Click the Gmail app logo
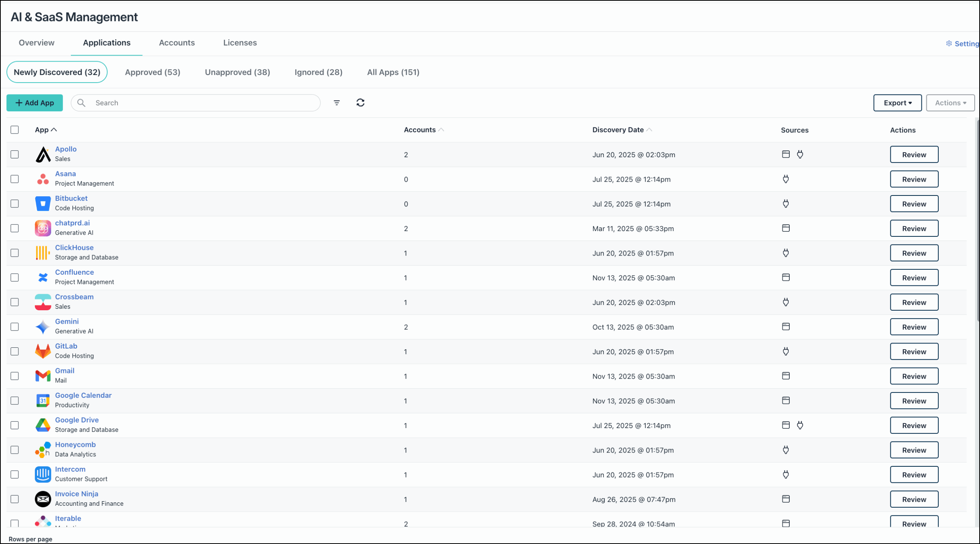This screenshot has width=980, height=544. [x=42, y=376]
